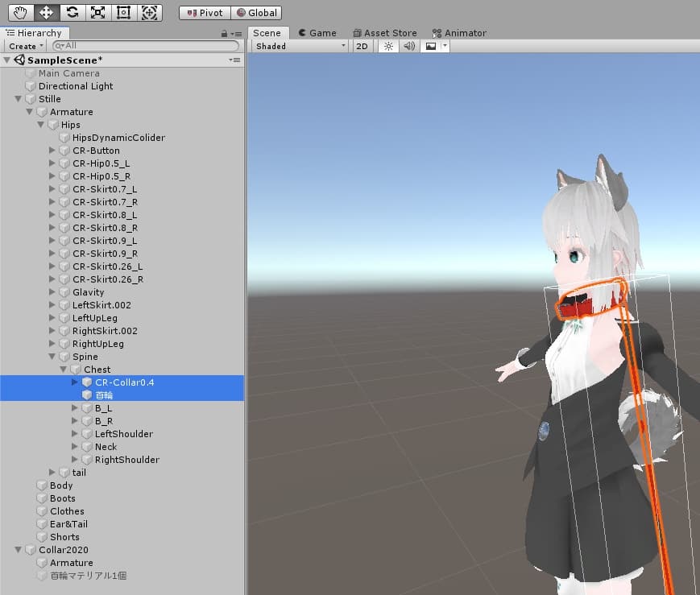Image resolution: width=700 pixels, height=595 pixels.
Task: Select the Boots mesh object
Action: 63,498
